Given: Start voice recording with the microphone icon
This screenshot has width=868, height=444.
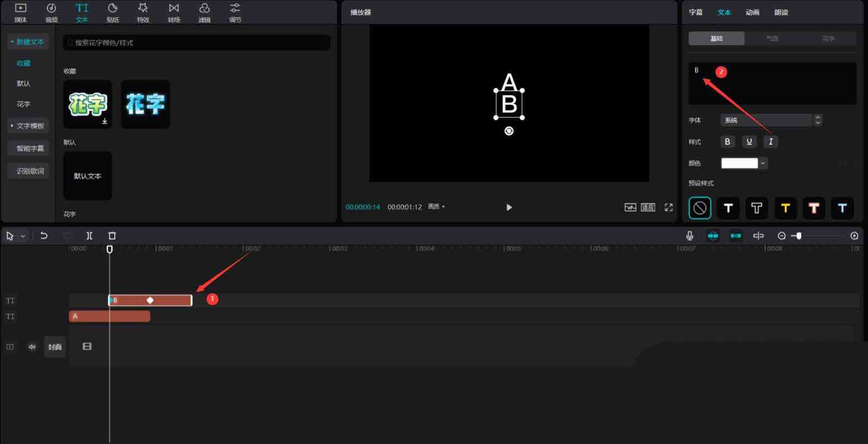Looking at the screenshot, I should (690, 236).
